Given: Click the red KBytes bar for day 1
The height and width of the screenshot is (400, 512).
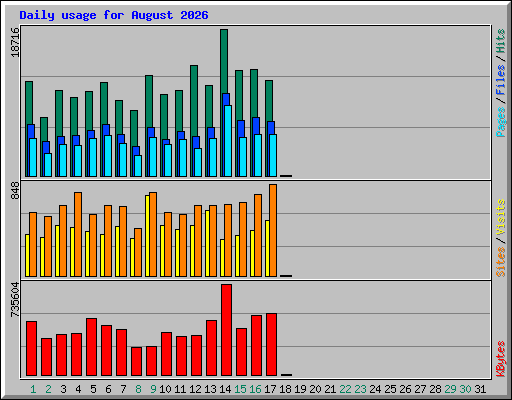Looking at the screenshot, I should 31,349.
